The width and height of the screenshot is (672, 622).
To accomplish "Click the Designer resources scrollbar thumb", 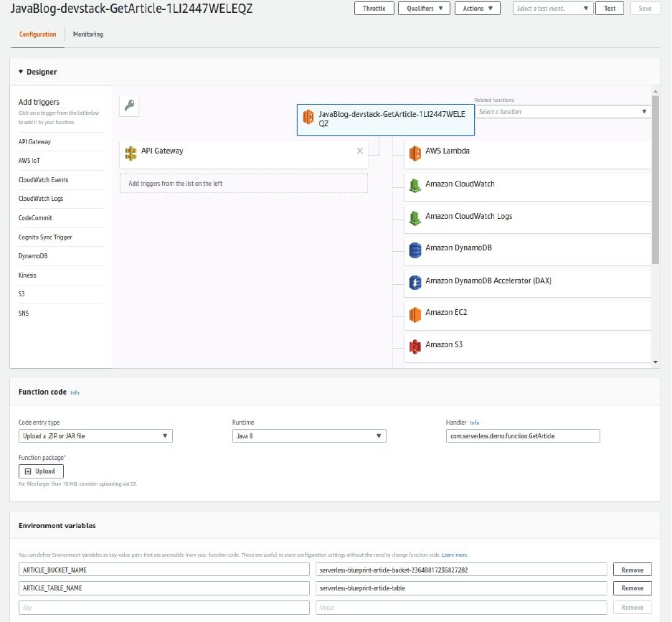I will click(656, 180).
